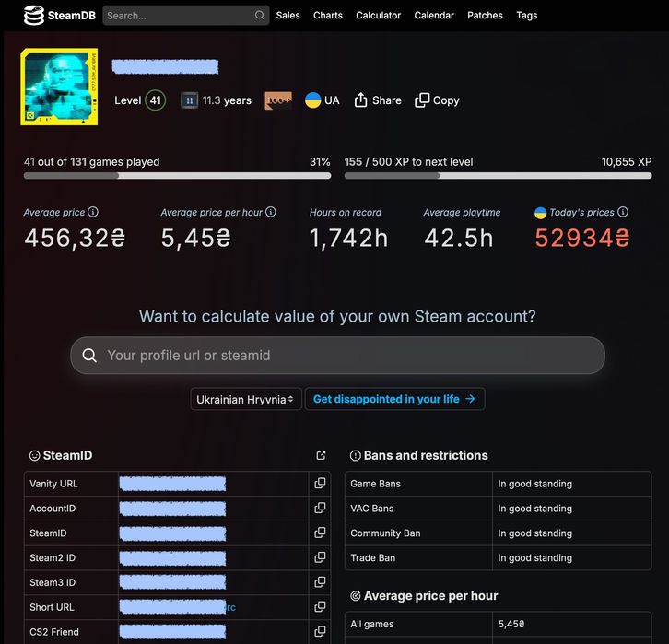This screenshot has height=644, width=669.
Task: Click the Level 41 badge
Action: pyautogui.click(x=156, y=100)
